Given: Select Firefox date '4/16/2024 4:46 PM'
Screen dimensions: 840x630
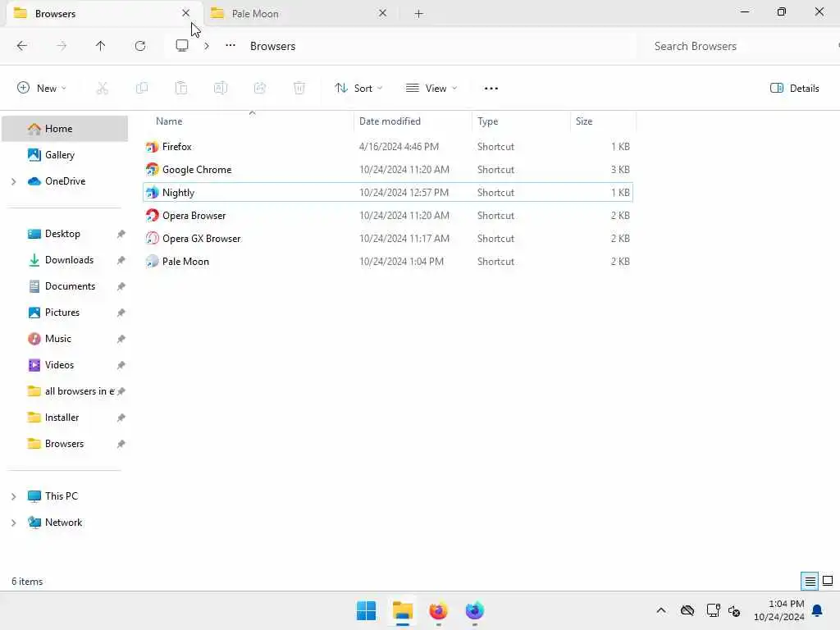Looking at the screenshot, I should pyautogui.click(x=399, y=147).
